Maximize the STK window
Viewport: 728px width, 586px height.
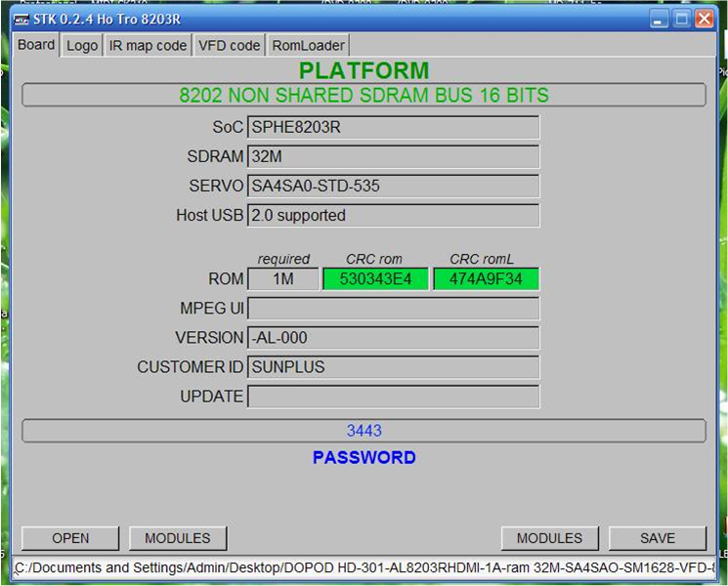[x=681, y=20]
